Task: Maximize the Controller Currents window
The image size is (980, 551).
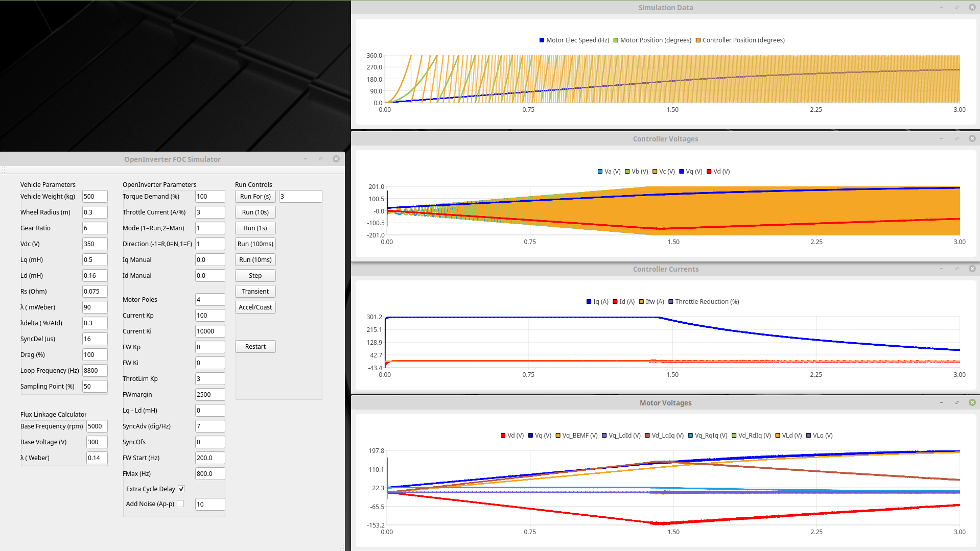Action: [956, 269]
